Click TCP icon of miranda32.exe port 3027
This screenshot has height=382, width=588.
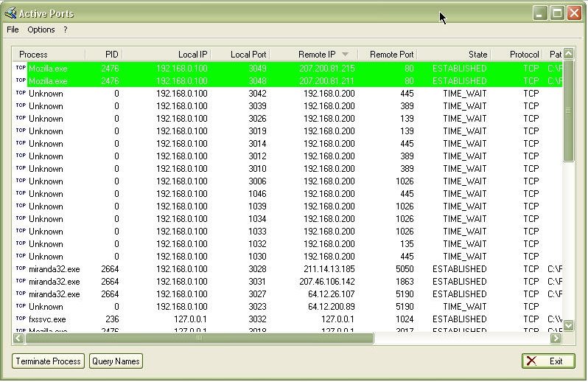pyautogui.click(x=21, y=294)
